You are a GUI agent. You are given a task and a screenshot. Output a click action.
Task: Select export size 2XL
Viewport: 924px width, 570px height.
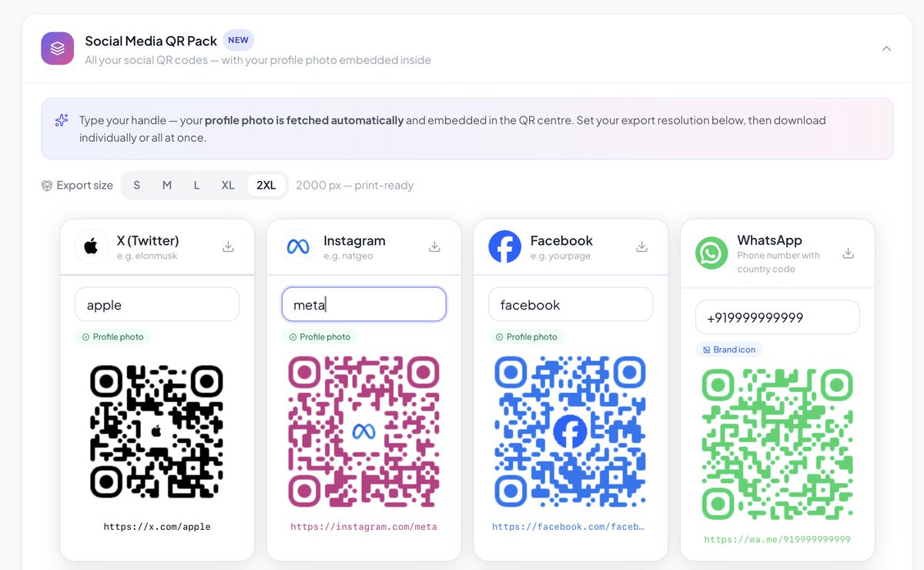pos(266,186)
